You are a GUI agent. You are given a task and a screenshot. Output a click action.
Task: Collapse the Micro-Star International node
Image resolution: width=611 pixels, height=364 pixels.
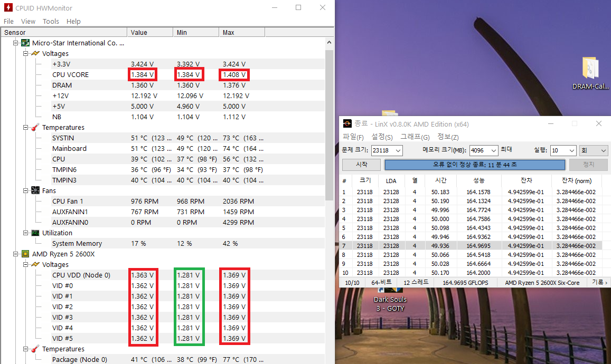coord(15,43)
